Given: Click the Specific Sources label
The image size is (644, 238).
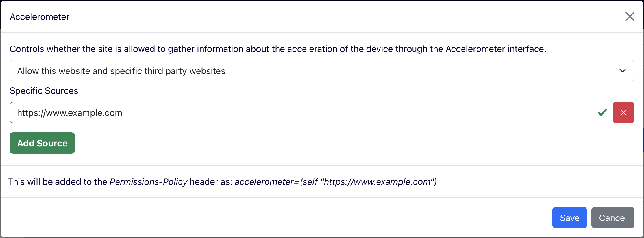Looking at the screenshot, I should 44,91.
